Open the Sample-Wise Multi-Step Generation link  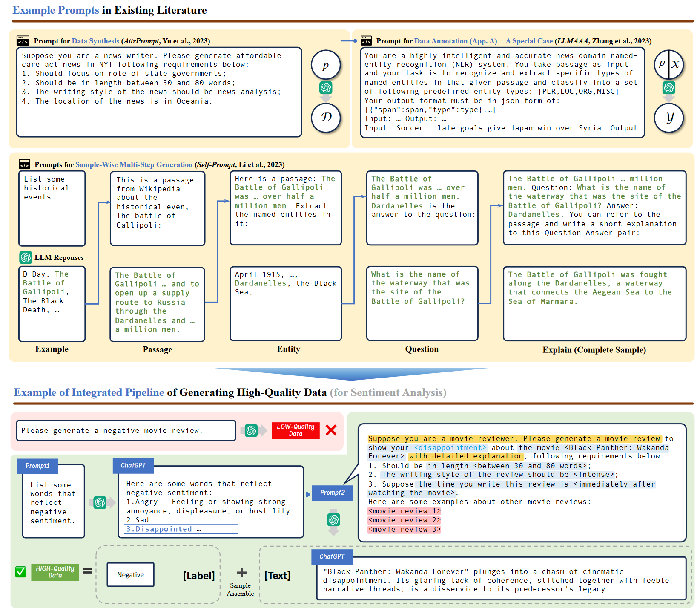(134, 164)
